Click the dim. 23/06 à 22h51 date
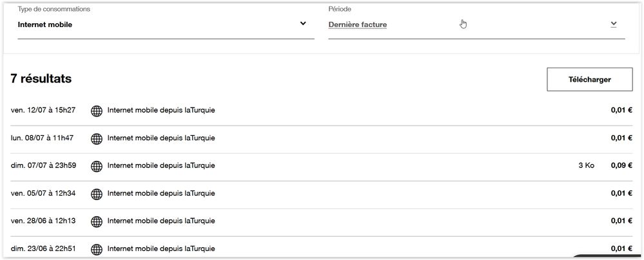Screen dimensions: 644x260 (x=44, y=248)
